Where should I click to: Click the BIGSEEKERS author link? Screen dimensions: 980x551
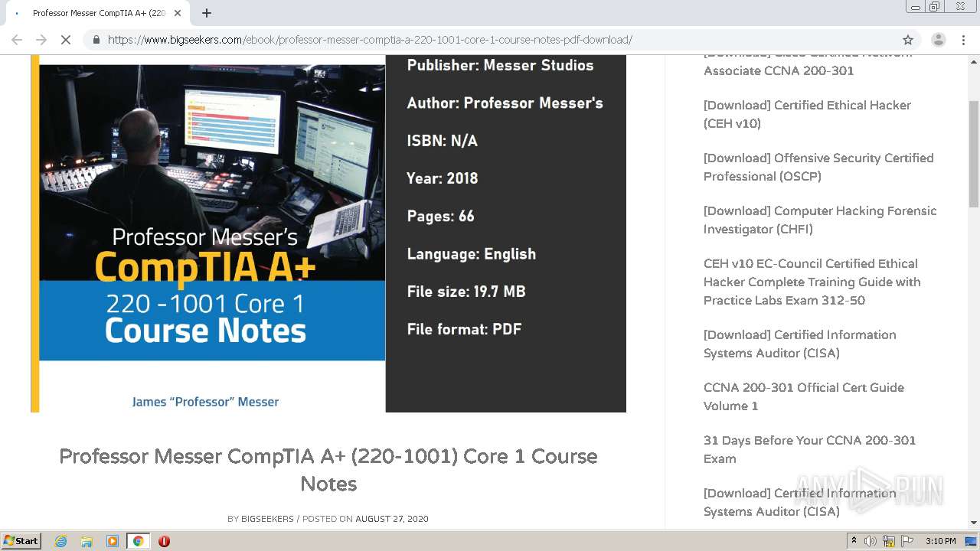coord(267,519)
